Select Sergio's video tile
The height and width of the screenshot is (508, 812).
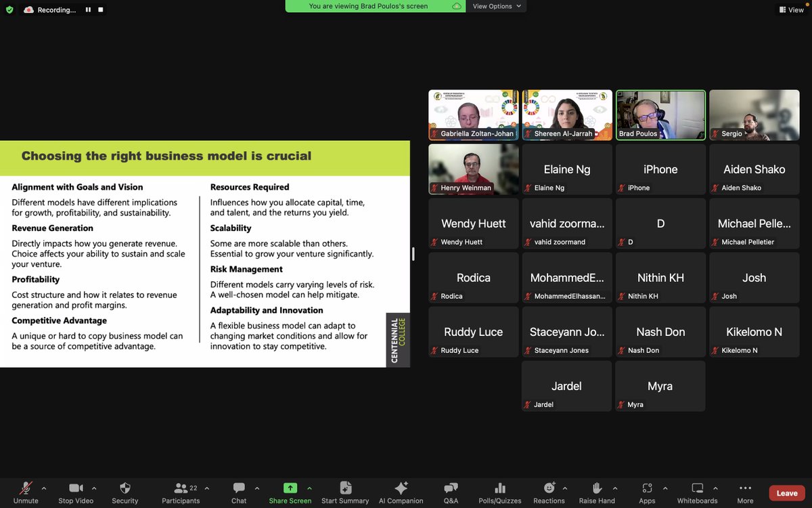pyautogui.click(x=754, y=115)
